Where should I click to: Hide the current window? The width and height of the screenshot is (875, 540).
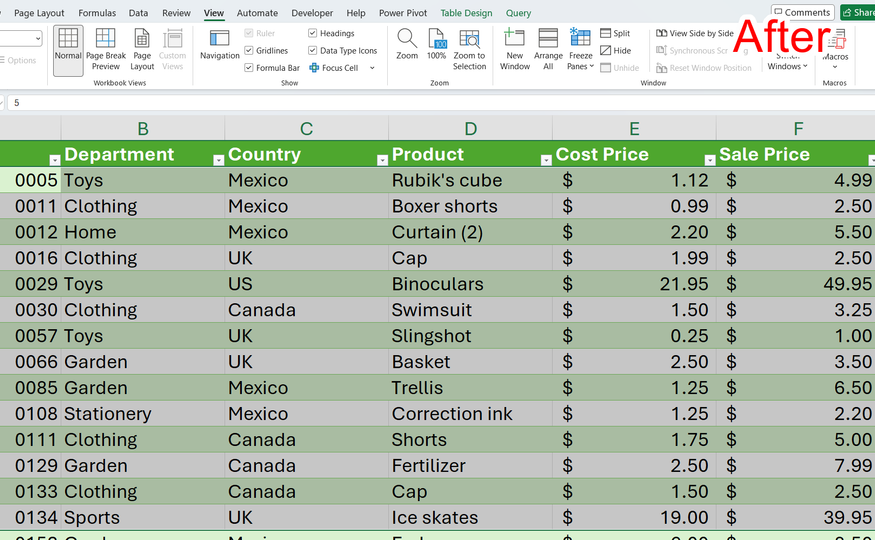[616, 51]
